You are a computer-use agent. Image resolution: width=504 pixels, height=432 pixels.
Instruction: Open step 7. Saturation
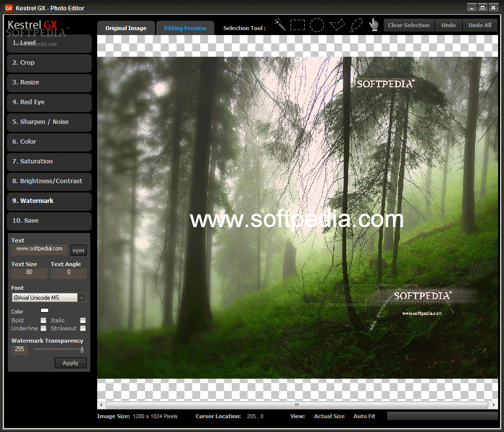click(49, 161)
